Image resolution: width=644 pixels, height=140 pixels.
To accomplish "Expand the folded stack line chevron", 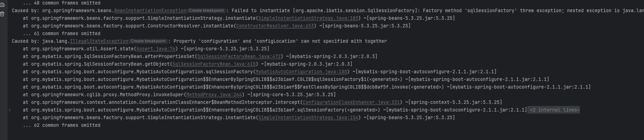I will pos(9,110).
